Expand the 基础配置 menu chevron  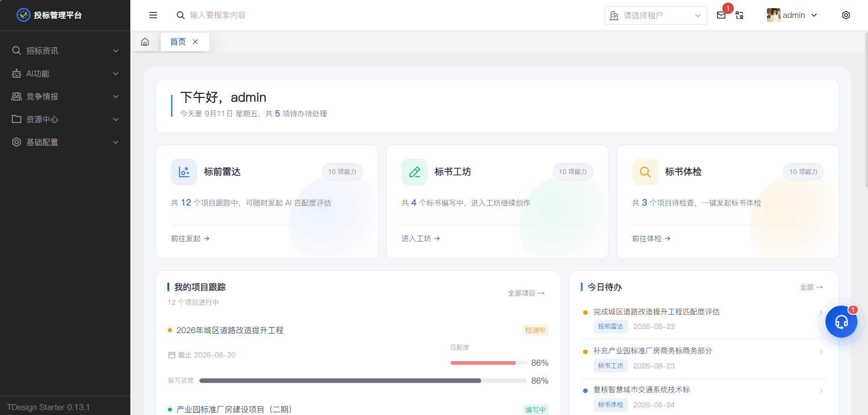[116, 142]
